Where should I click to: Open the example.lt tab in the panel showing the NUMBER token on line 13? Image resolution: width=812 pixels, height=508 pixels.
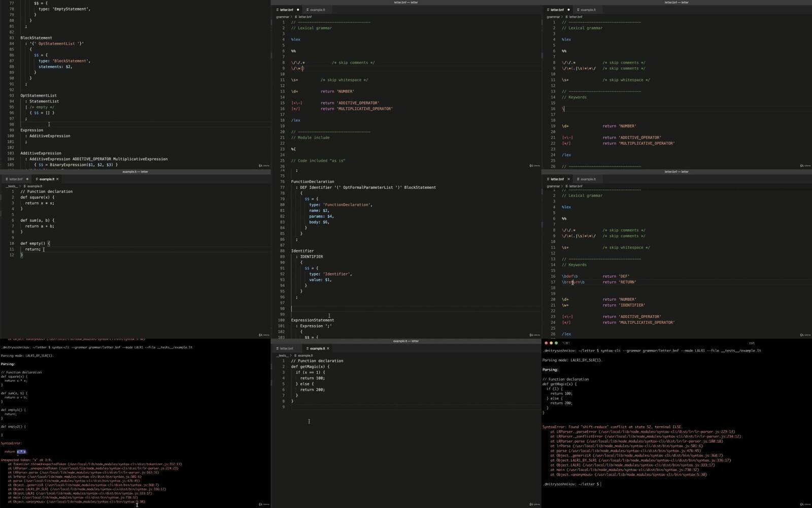tap(317, 10)
